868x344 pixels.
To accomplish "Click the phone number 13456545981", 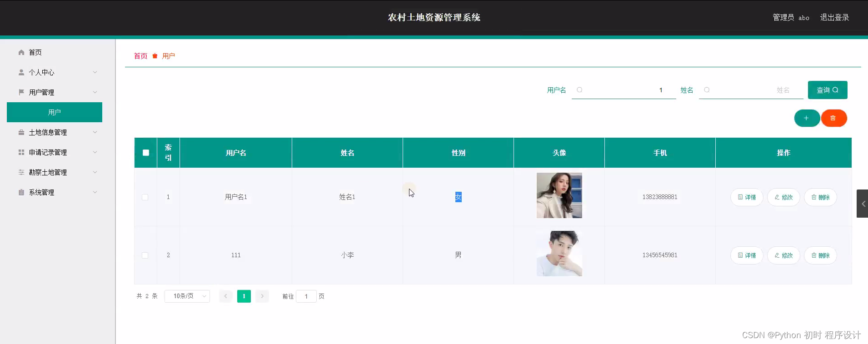I will point(660,255).
